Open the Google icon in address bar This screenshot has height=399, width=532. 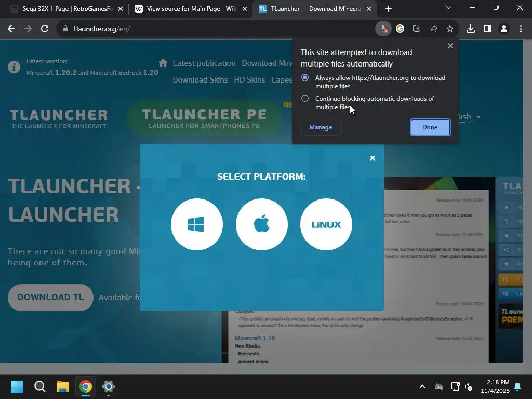[400, 29]
